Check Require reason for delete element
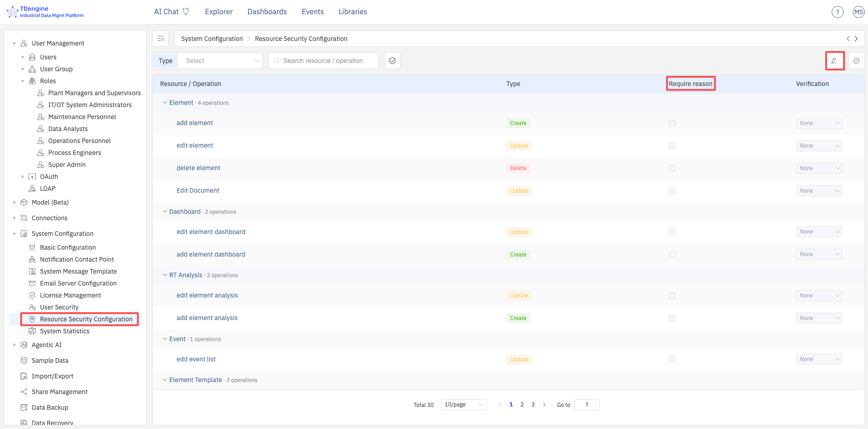The height and width of the screenshot is (429, 868). tap(672, 168)
